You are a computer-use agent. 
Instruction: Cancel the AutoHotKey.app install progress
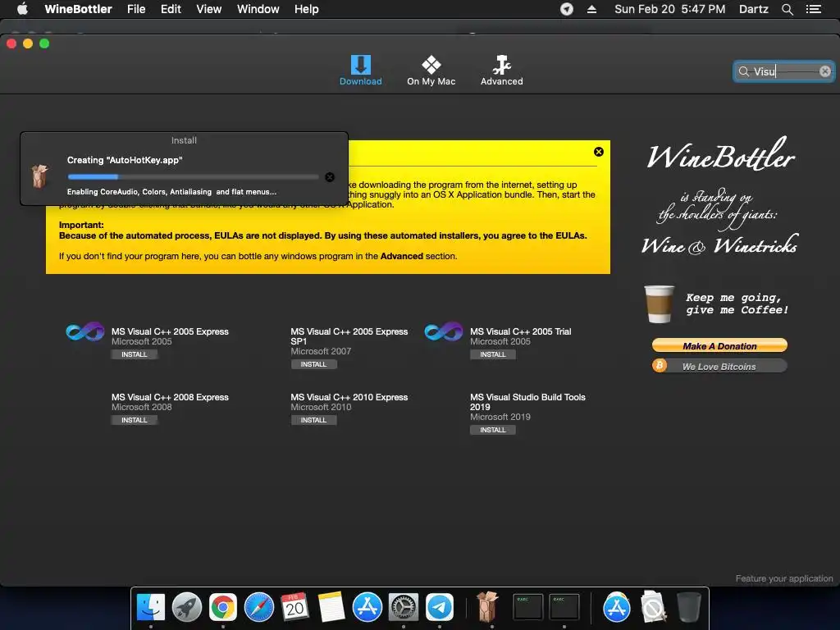point(330,177)
